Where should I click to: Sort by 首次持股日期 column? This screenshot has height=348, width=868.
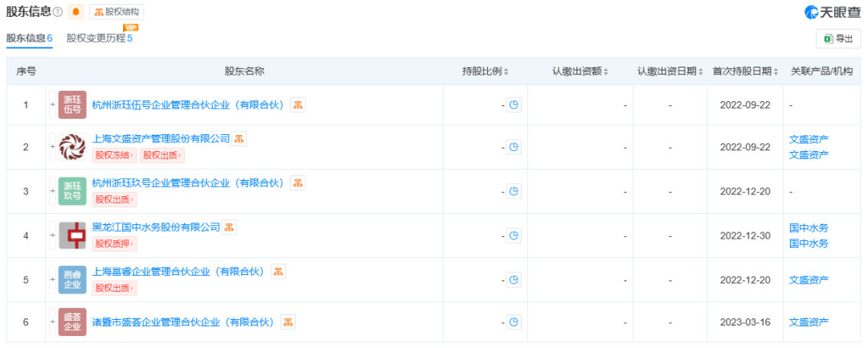click(746, 72)
